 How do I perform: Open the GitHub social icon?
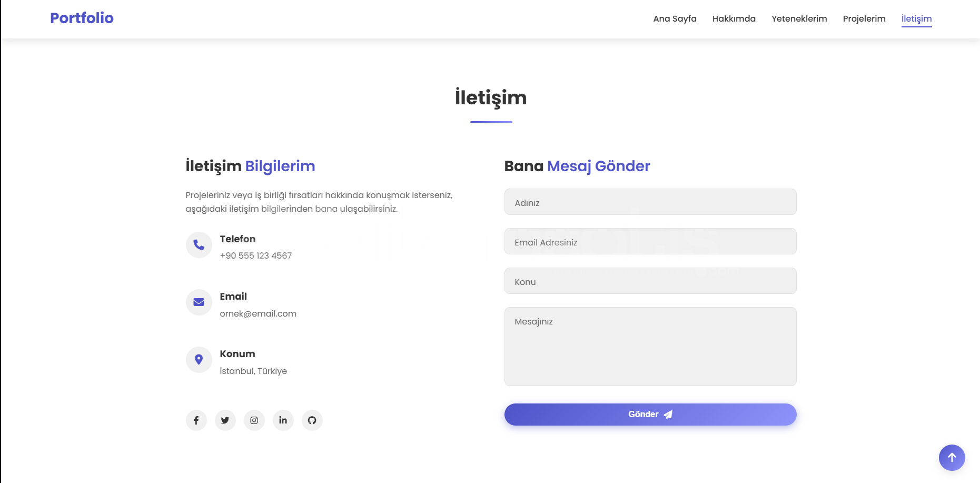[312, 420]
